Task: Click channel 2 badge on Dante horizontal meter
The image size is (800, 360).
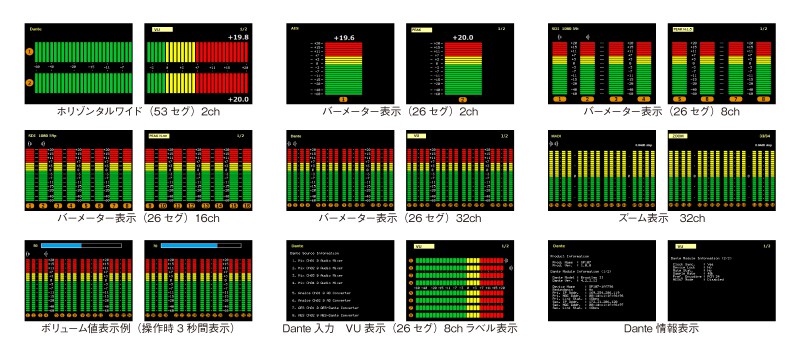Action: pos(30,83)
